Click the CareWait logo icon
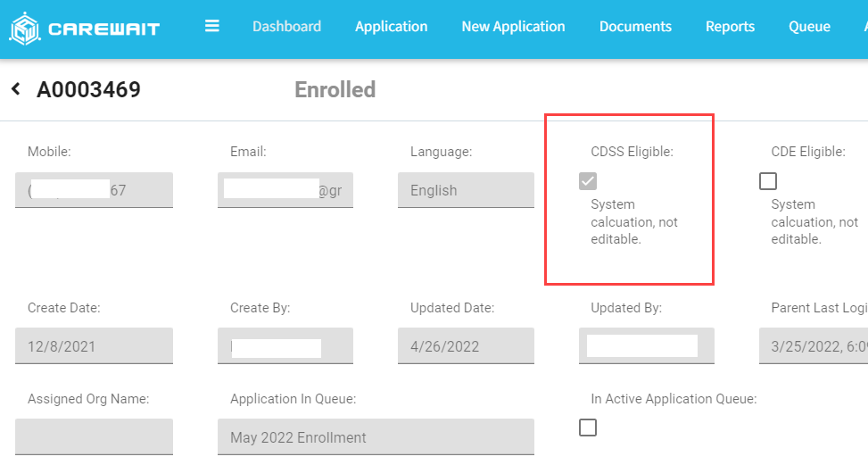The width and height of the screenshot is (868, 465). point(24,28)
